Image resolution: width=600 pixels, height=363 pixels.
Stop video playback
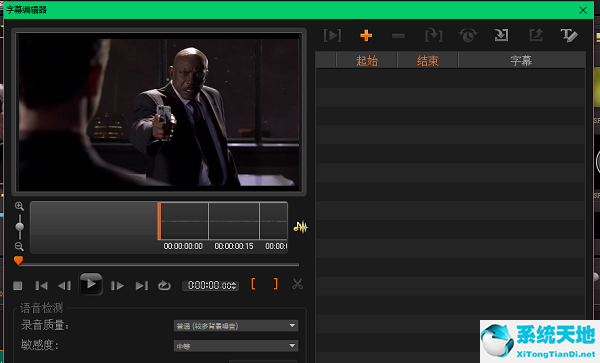tap(18, 286)
